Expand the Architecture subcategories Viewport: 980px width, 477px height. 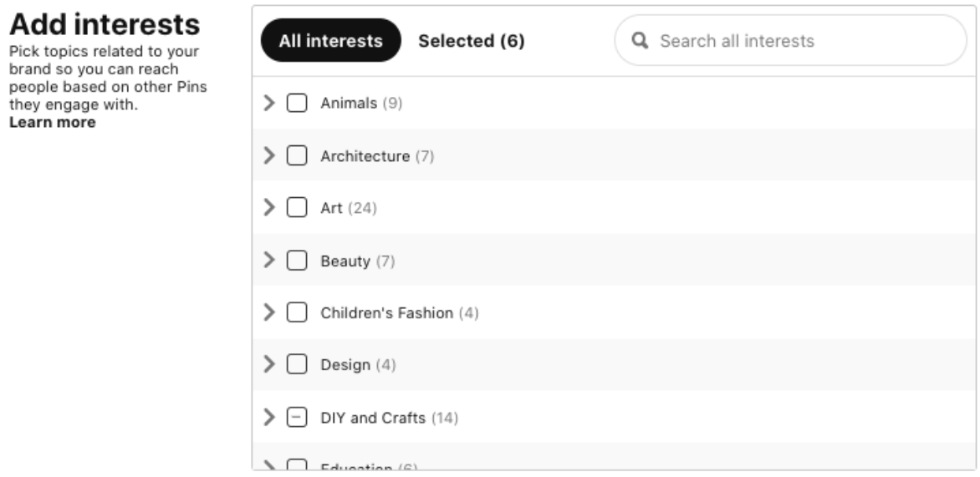[x=268, y=156]
